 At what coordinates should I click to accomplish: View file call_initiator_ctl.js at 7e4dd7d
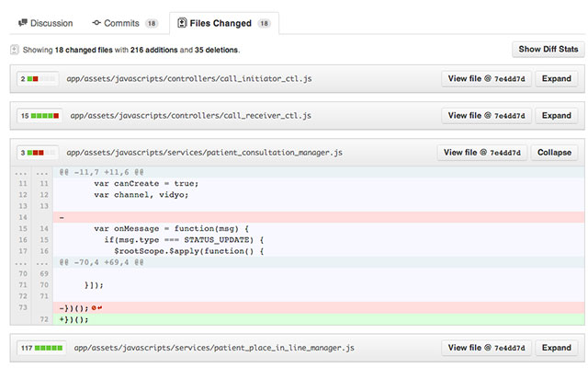485,79
